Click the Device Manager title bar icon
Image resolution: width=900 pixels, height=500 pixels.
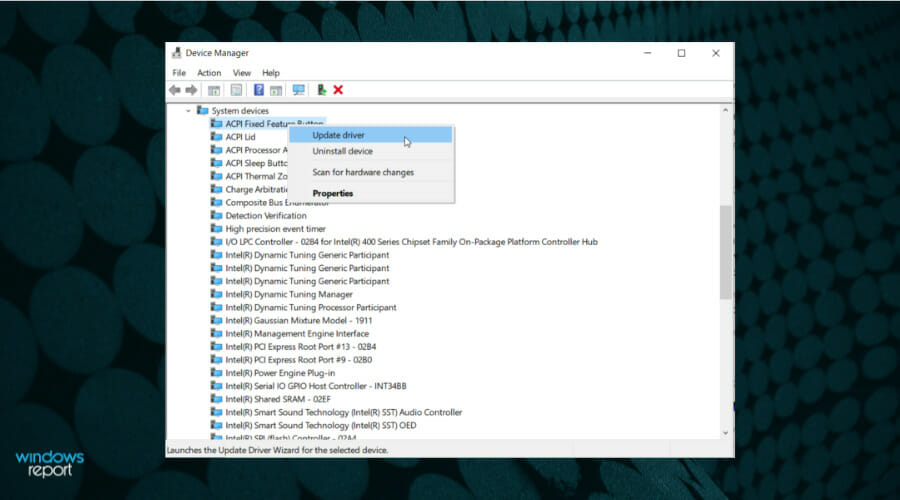click(x=176, y=53)
